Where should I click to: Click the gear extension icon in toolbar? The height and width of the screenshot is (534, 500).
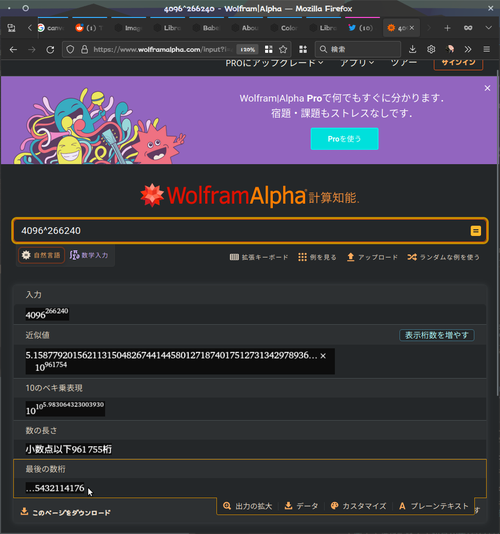[x=431, y=50]
